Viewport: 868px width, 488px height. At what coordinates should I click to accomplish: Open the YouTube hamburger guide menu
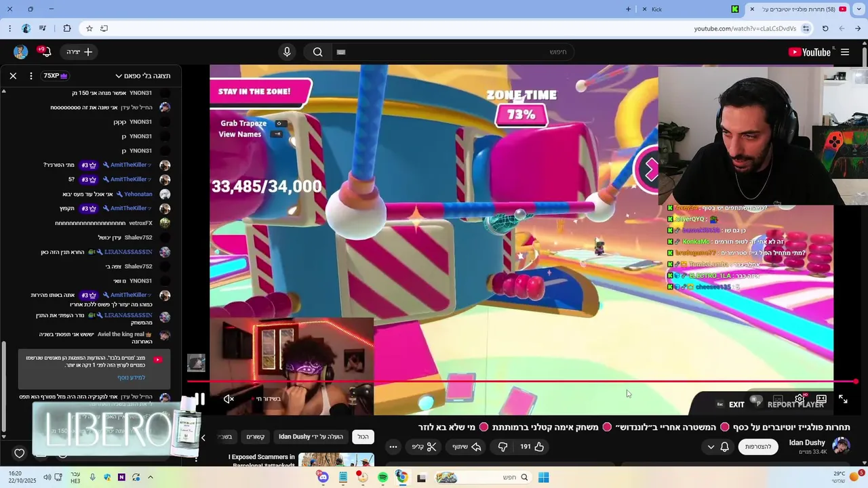point(845,52)
